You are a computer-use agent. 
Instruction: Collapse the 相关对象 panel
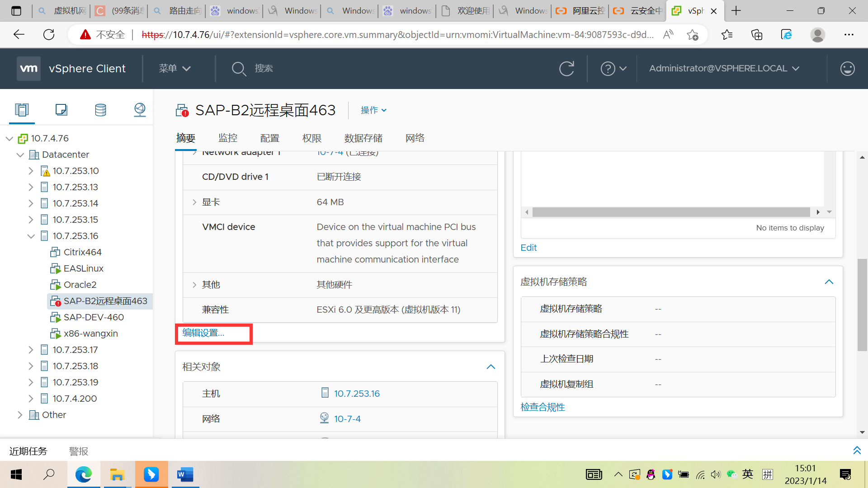pos(491,367)
